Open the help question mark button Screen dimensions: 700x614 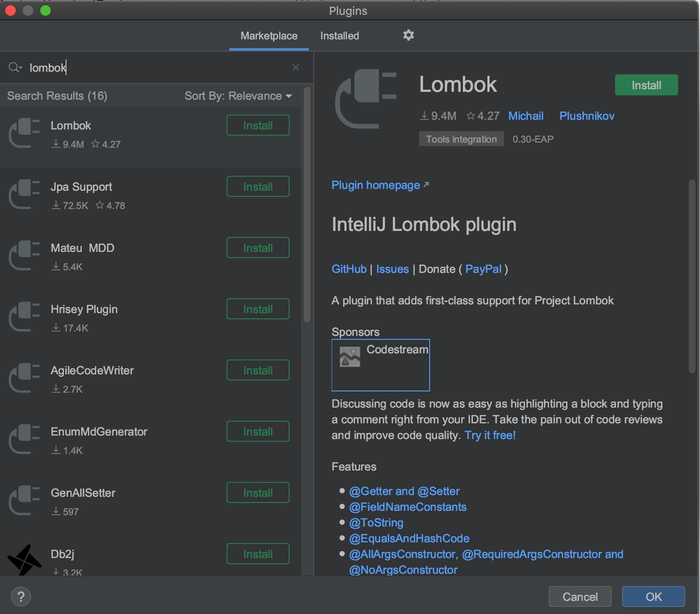pyautogui.click(x=21, y=597)
